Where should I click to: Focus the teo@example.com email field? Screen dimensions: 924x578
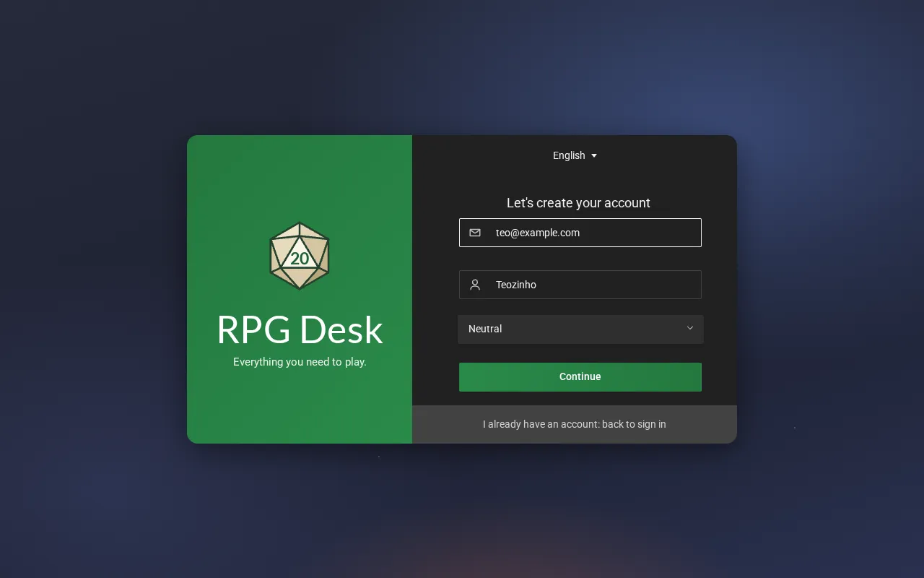pos(580,233)
